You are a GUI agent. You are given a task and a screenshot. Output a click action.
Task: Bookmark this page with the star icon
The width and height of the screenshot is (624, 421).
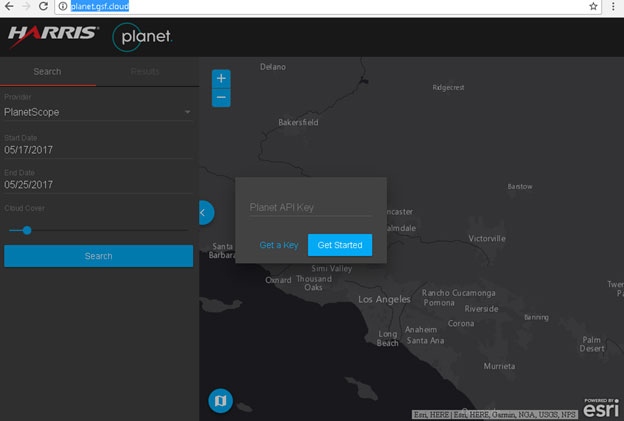tap(593, 6)
